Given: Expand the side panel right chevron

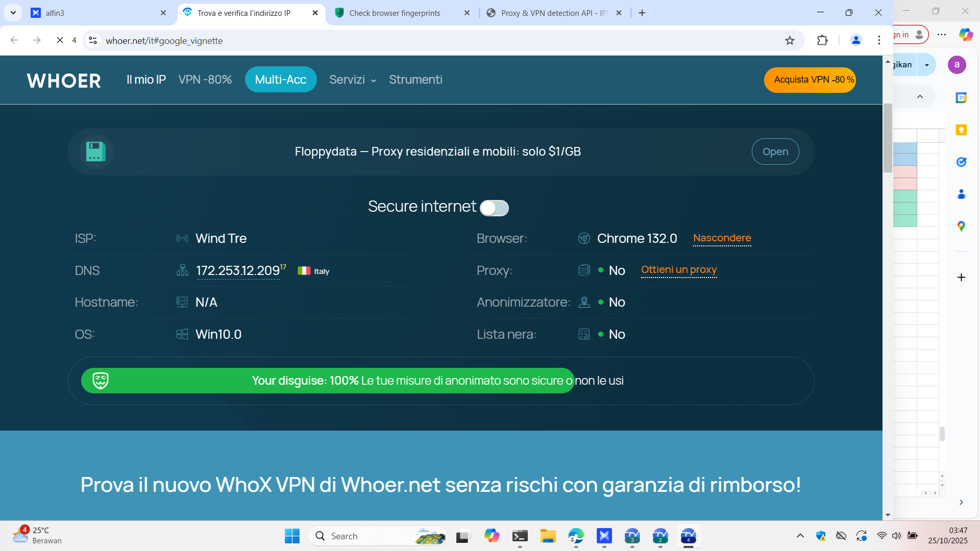Looking at the screenshot, I should coord(961,502).
